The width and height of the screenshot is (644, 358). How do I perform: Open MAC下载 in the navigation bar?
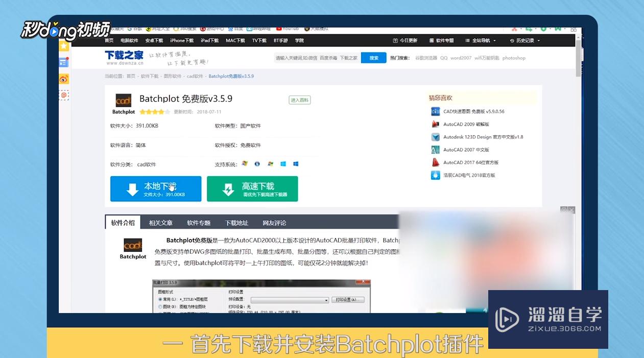235,40
